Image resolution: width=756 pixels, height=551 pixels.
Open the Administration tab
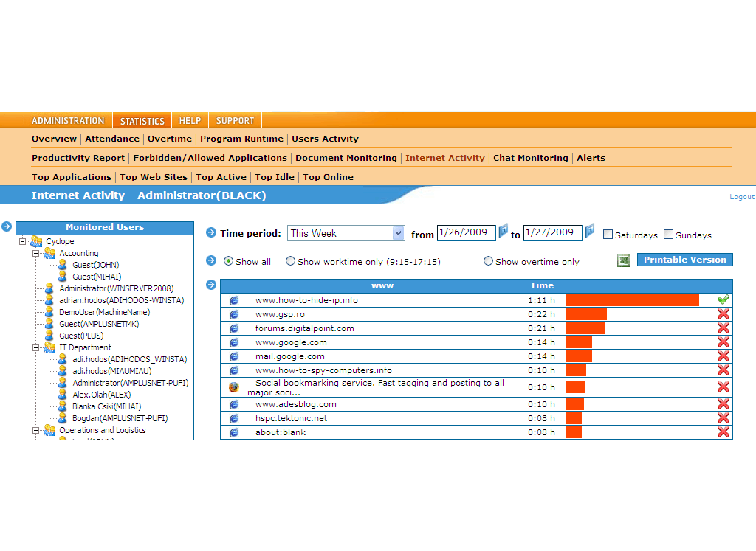pyautogui.click(x=68, y=121)
